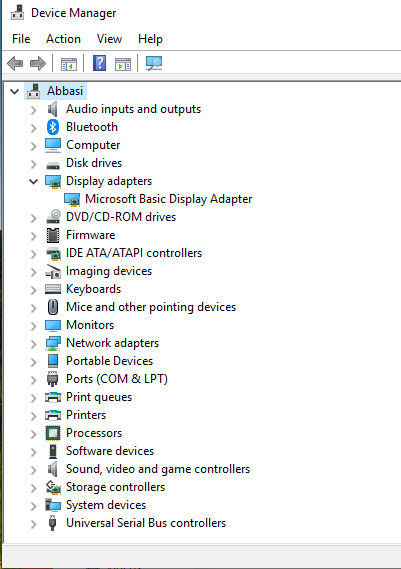Viewport: 401px width, 569px height.
Task: Click the Computer category monitor icon
Action: tap(53, 145)
